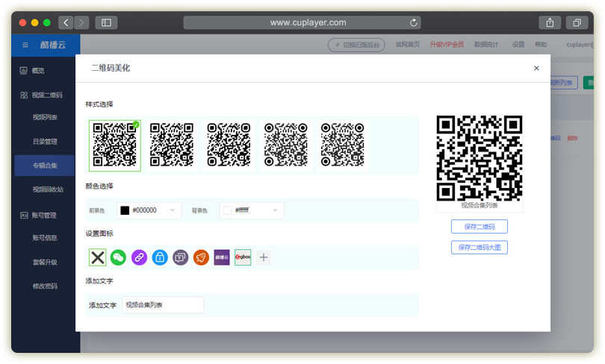The width and height of the screenshot is (605, 364).
Task: Click the black foreground color swatch
Action: coord(125,210)
